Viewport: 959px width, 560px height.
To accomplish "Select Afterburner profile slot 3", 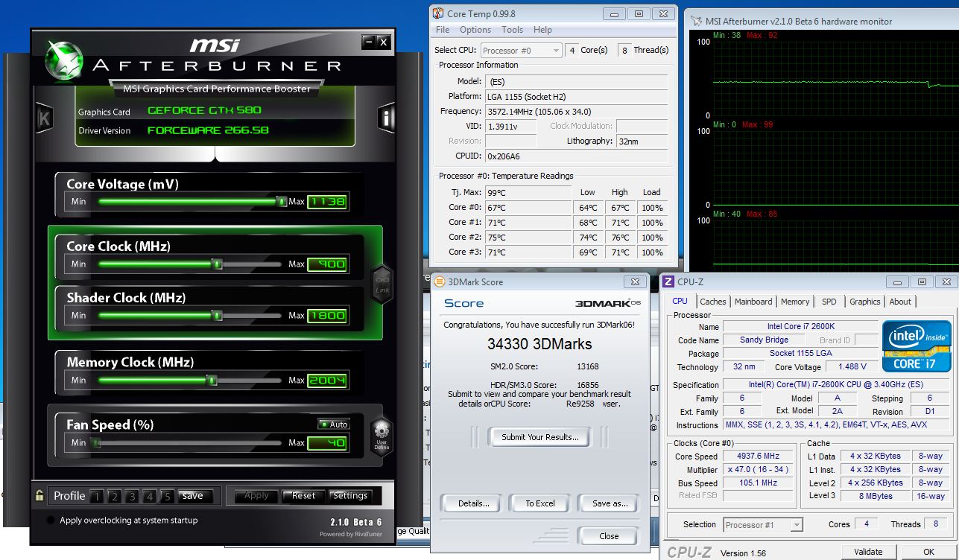I will pyautogui.click(x=132, y=496).
